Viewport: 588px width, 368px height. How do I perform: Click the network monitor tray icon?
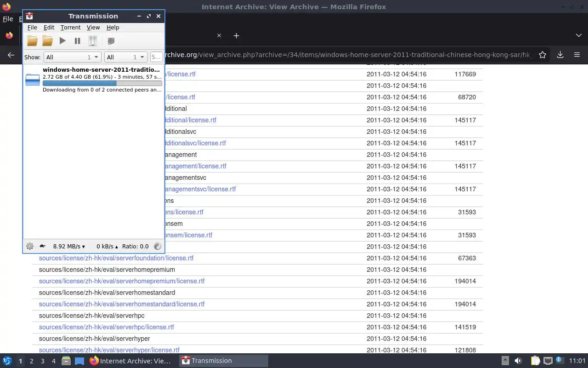tap(548, 361)
